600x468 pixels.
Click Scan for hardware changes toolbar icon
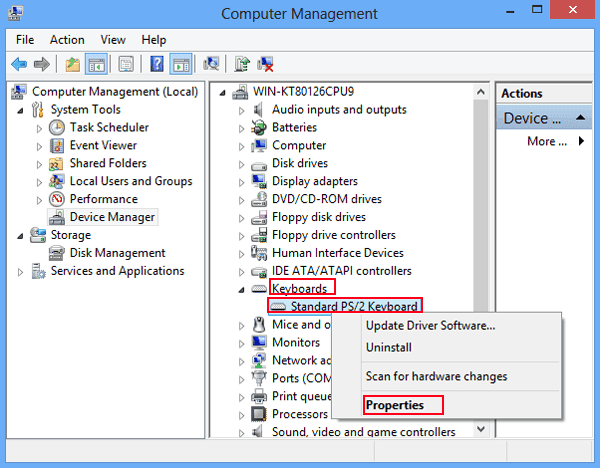point(211,64)
